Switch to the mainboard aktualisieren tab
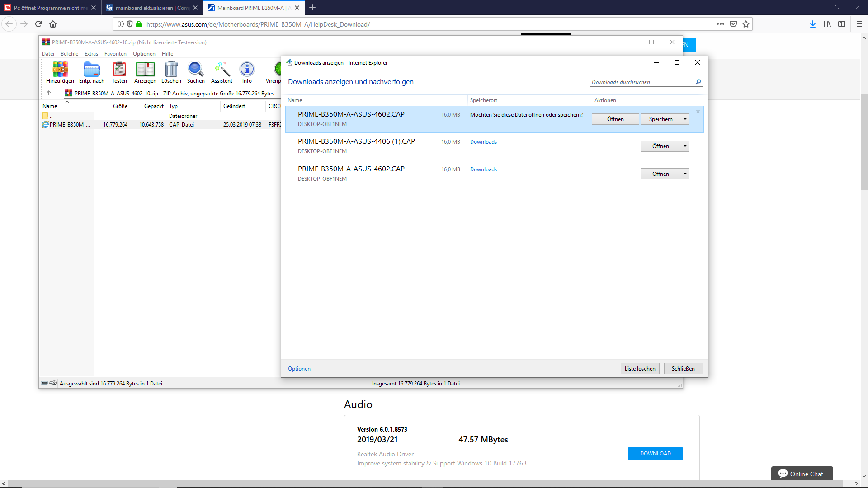 pos(151,8)
